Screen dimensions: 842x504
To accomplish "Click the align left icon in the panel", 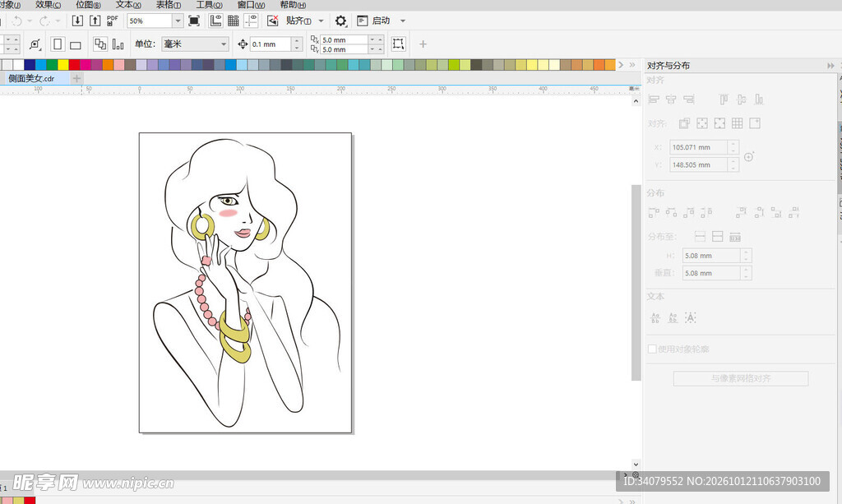I will [x=654, y=99].
